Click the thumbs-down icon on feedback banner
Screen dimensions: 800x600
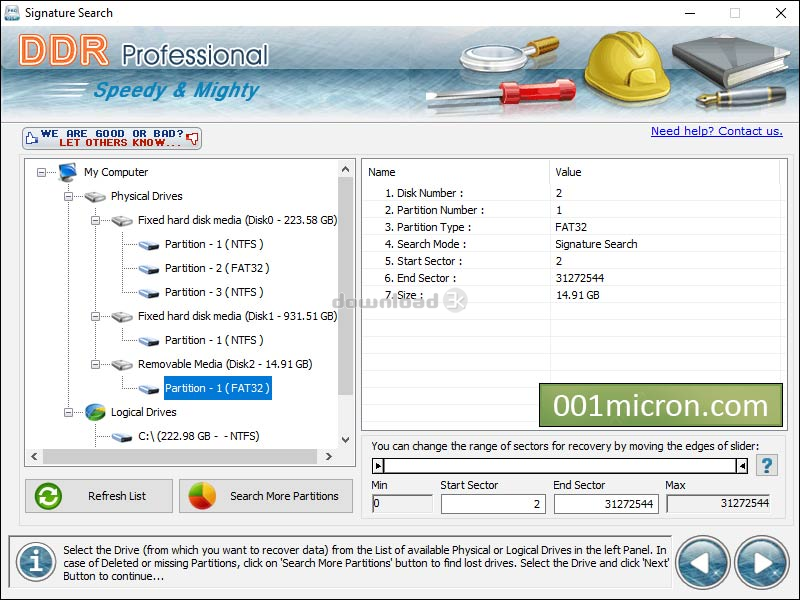click(x=192, y=138)
